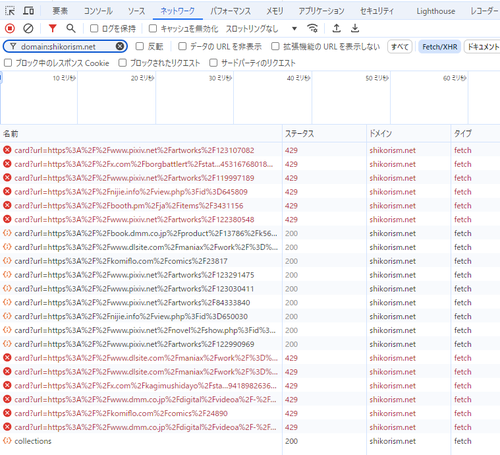Open network conditions wifi icon
This screenshot has width=500, height=455.
point(312,29)
